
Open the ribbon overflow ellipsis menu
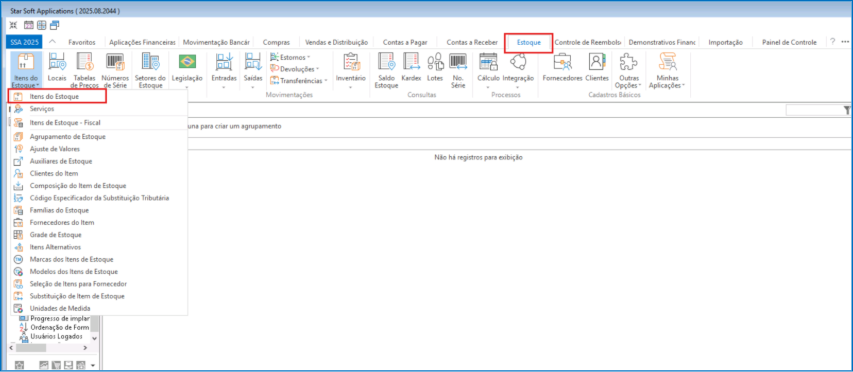(845, 41)
